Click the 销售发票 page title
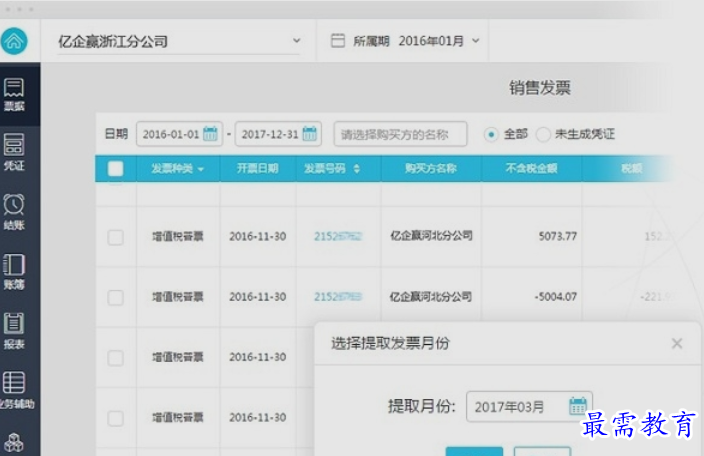The image size is (704, 456). coord(540,88)
